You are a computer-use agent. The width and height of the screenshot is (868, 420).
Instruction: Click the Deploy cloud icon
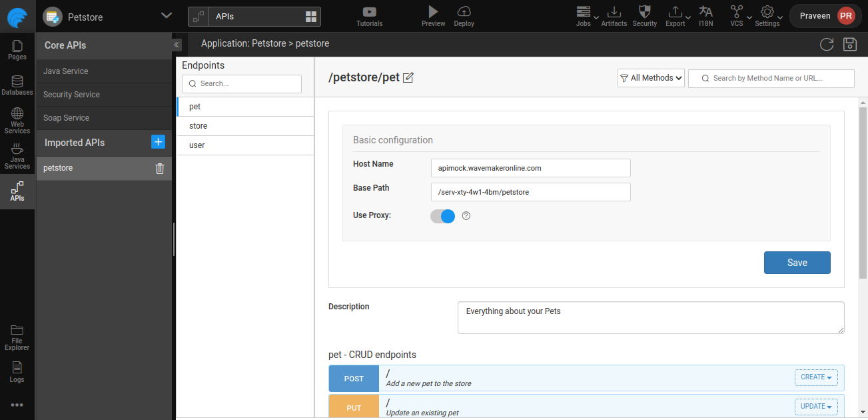tap(464, 12)
